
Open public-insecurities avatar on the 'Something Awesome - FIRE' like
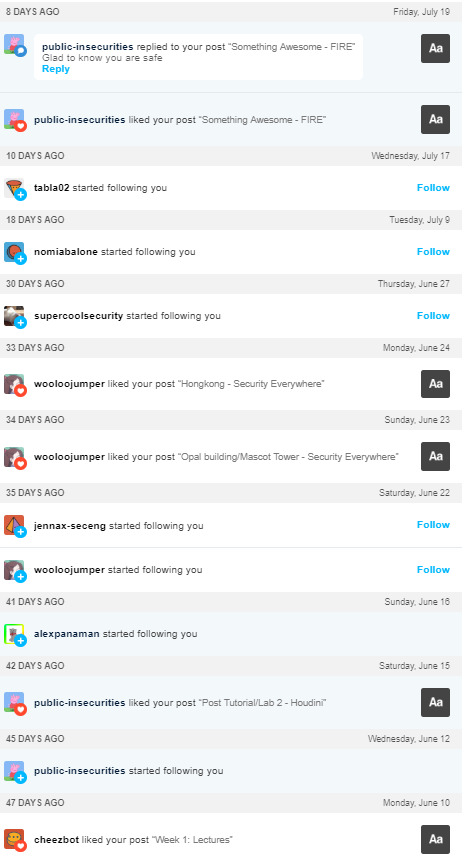click(14, 119)
